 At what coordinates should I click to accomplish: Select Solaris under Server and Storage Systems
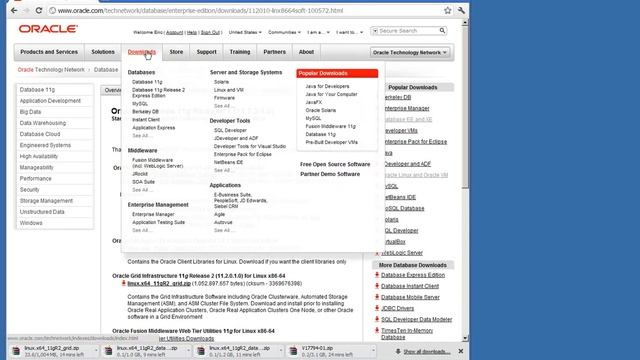(x=221, y=82)
